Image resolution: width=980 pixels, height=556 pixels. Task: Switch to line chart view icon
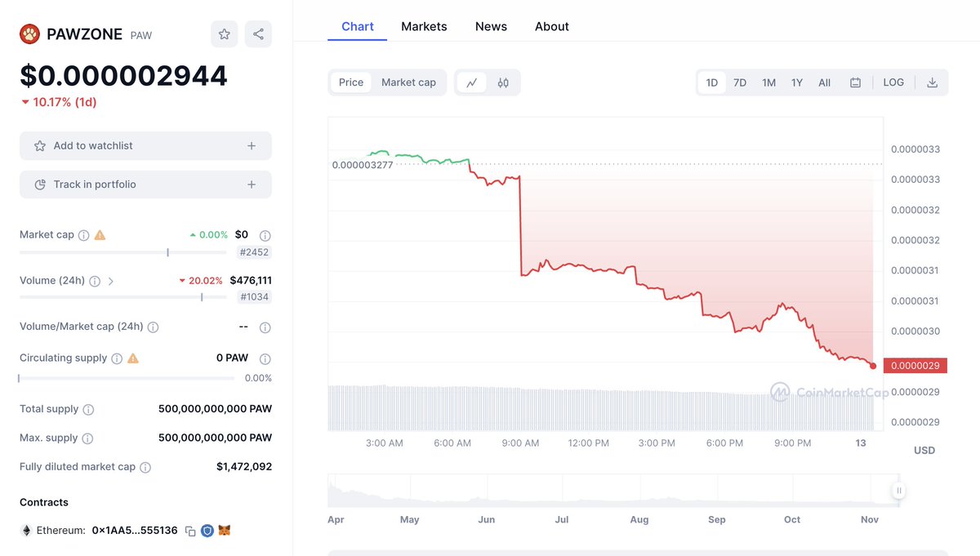coord(472,82)
